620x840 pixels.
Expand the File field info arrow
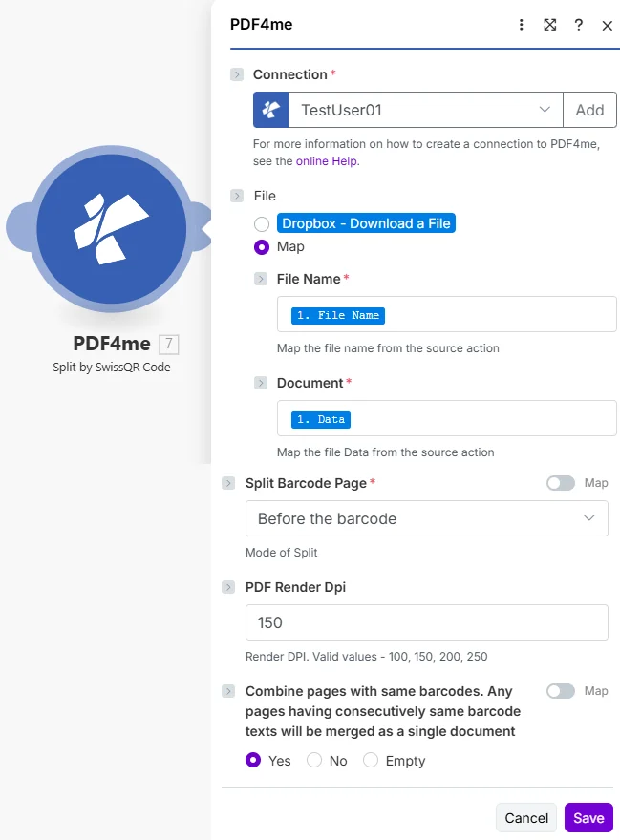pyautogui.click(x=237, y=196)
